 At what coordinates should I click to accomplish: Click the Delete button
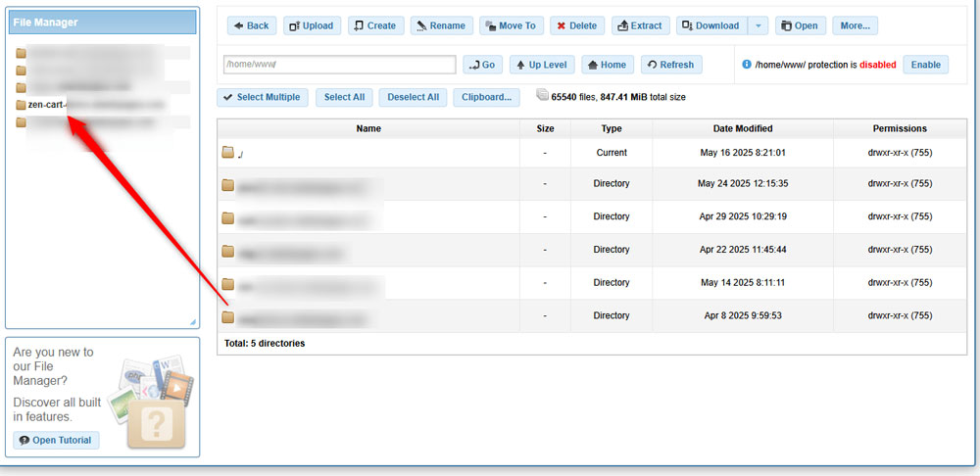577,25
